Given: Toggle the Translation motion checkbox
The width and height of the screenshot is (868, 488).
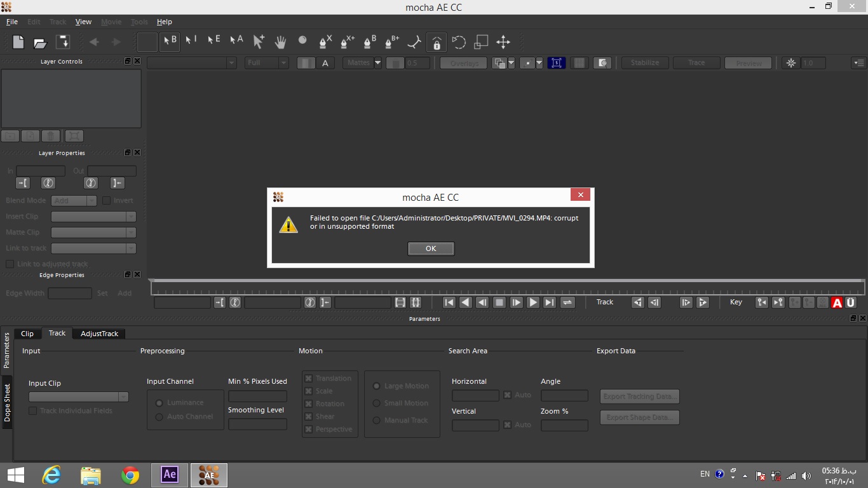Looking at the screenshot, I should tap(308, 378).
